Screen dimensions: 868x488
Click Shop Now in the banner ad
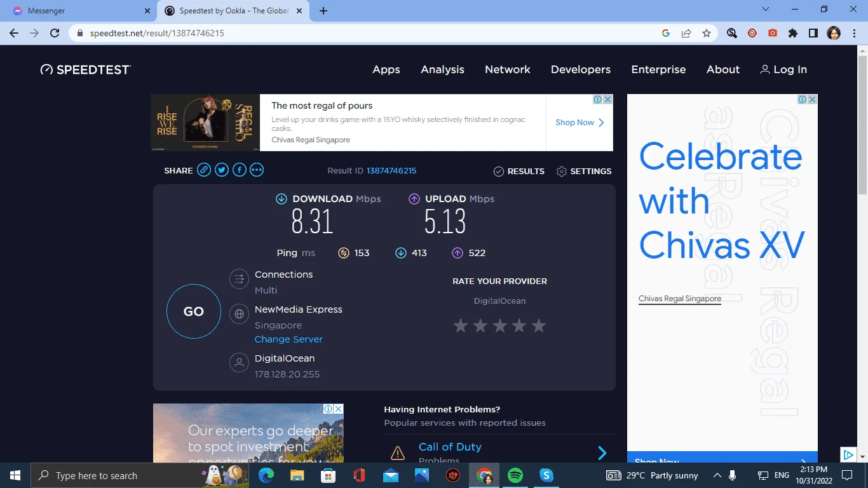(580, 123)
